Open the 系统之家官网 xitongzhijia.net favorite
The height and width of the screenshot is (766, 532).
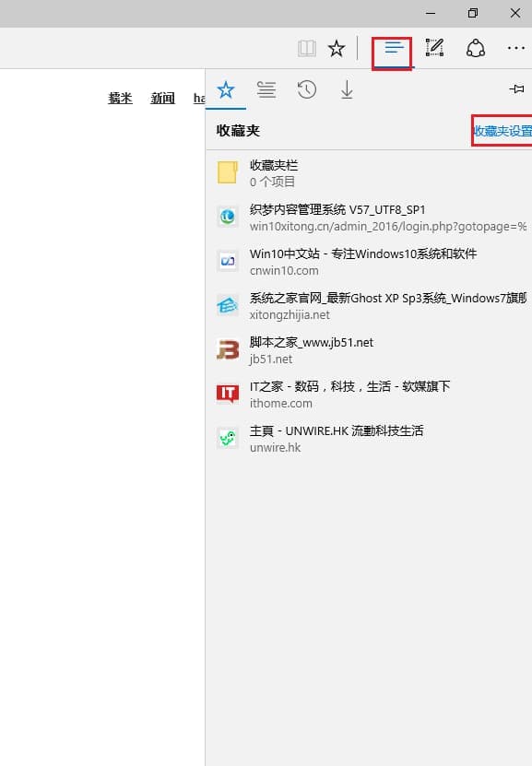(x=369, y=306)
